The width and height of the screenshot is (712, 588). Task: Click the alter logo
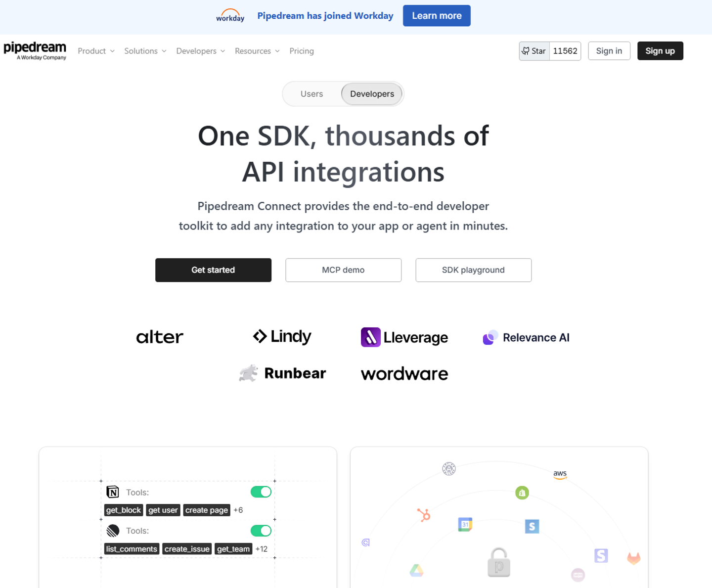(x=160, y=337)
